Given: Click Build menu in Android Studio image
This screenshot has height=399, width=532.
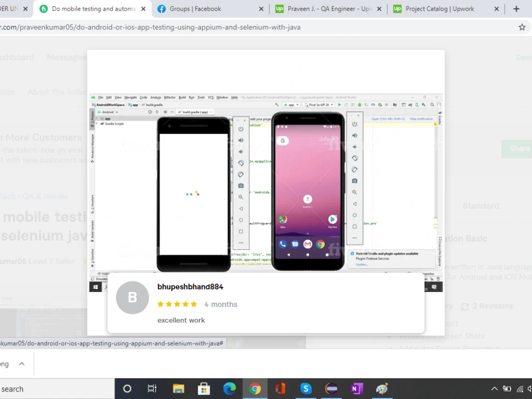Looking at the screenshot, I should (x=182, y=97).
